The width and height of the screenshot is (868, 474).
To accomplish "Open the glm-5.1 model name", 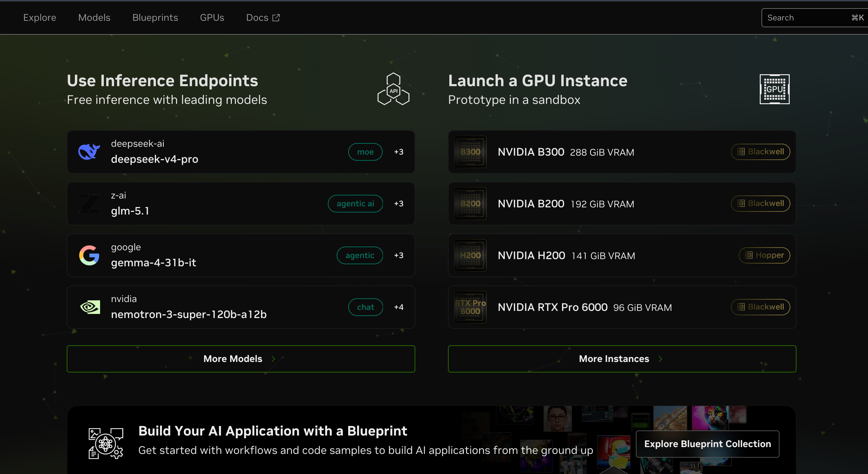I will click(x=130, y=211).
